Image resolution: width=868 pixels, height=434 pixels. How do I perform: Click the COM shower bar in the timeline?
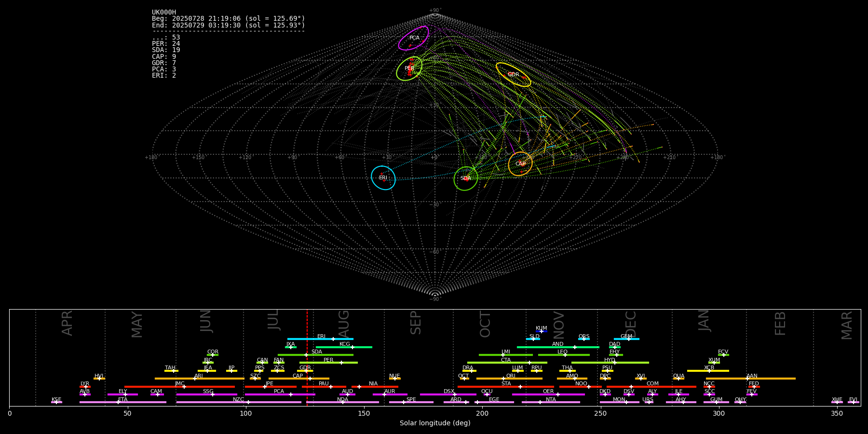[651, 386]
